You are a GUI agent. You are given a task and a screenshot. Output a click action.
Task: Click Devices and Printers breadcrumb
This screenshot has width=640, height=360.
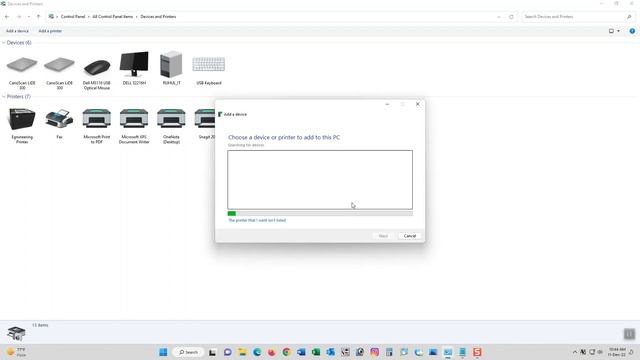click(x=158, y=17)
